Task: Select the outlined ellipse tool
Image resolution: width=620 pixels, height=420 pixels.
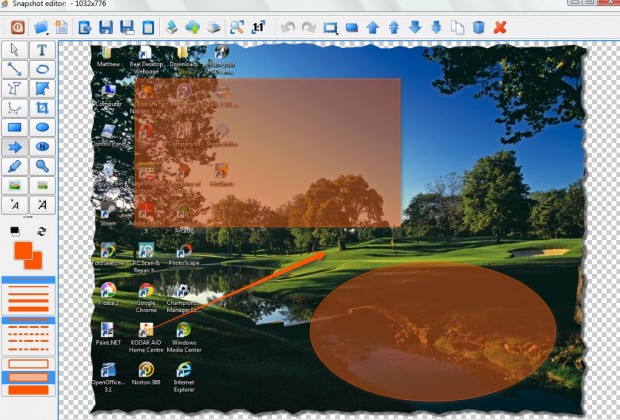Action: click(x=42, y=69)
